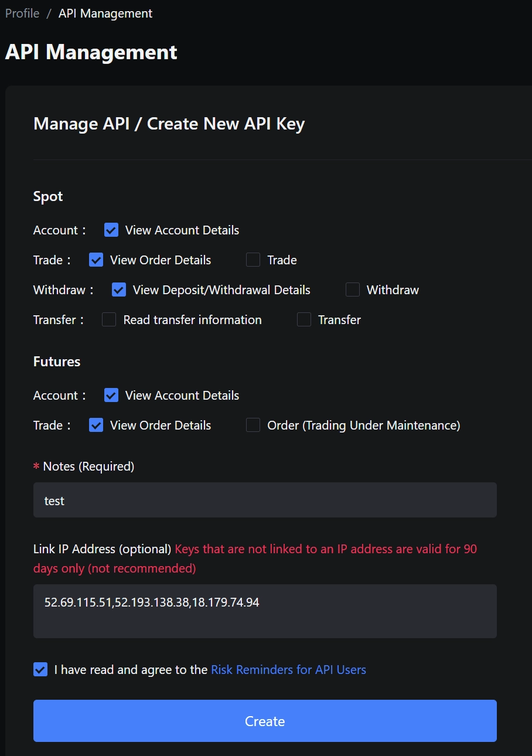Check Order (Trading Under Maintenance) checkbox
This screenshot has height=756, width=532.
pos(253,425)
